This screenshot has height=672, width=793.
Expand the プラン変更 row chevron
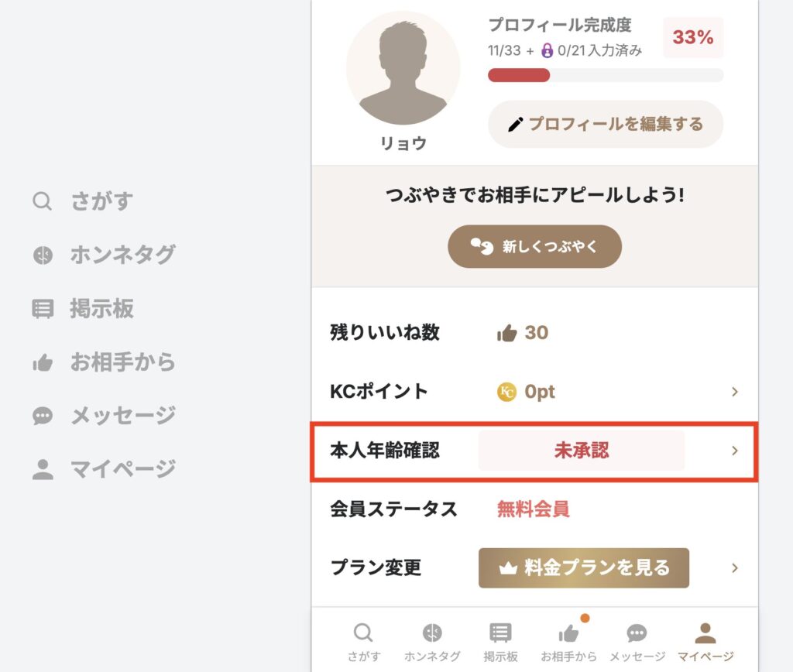[x=734, y=567]
